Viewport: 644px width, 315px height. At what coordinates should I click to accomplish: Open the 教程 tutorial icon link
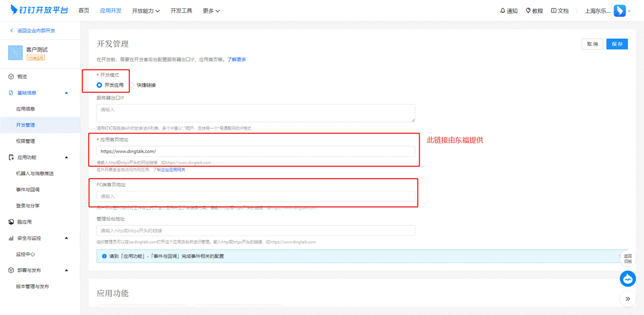534,11
